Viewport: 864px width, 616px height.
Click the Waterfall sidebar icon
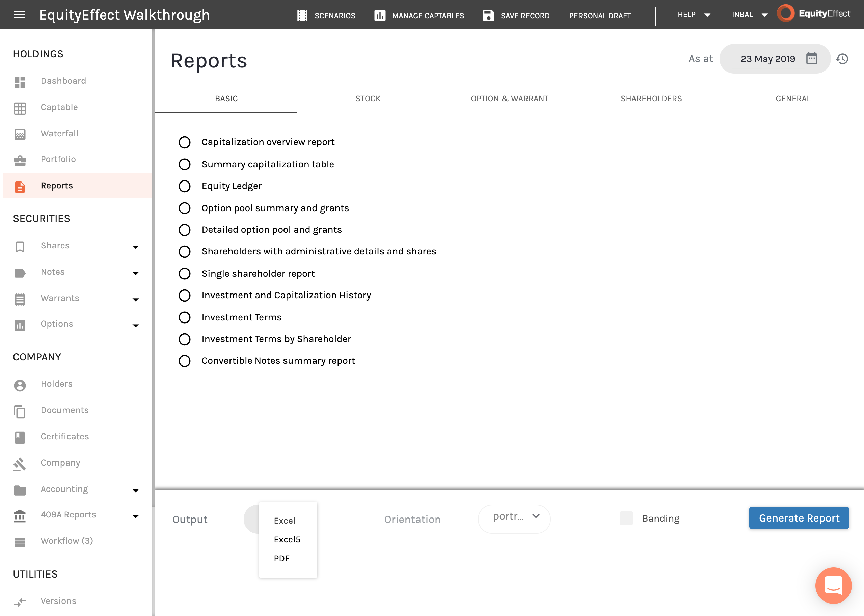20,134
